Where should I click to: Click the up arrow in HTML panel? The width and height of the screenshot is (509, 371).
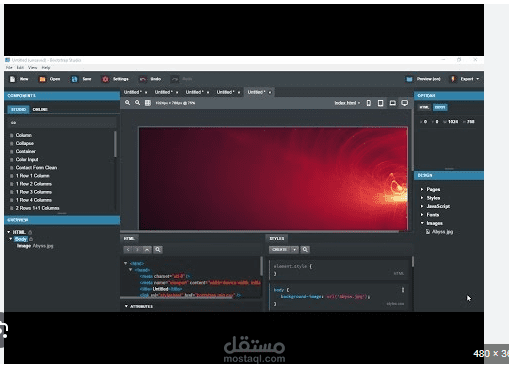point(147,250)
